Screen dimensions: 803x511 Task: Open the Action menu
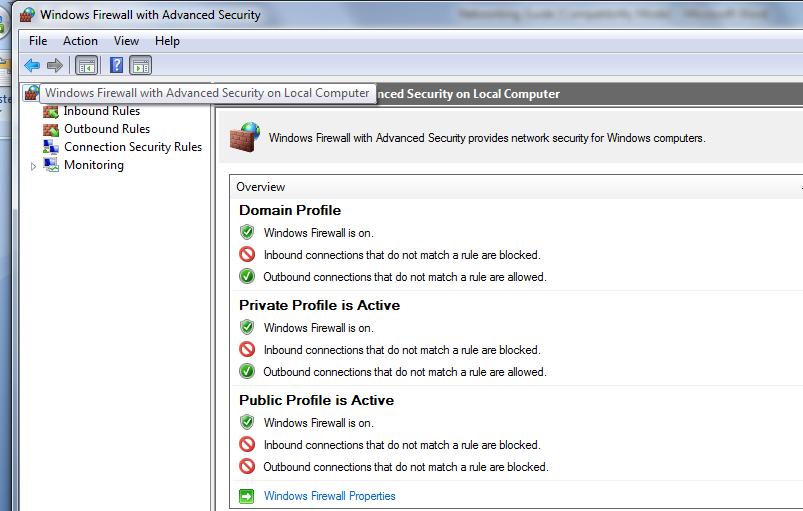[80, 41]
